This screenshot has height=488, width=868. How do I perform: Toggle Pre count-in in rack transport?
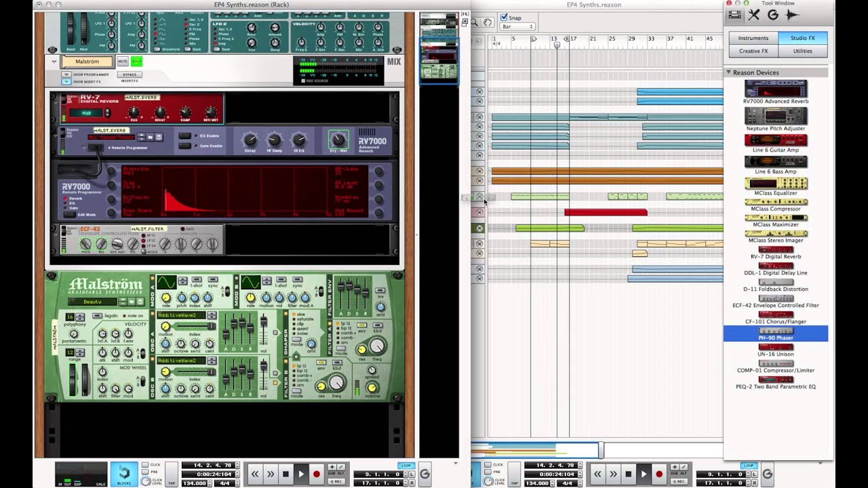(x=145, y=472)
